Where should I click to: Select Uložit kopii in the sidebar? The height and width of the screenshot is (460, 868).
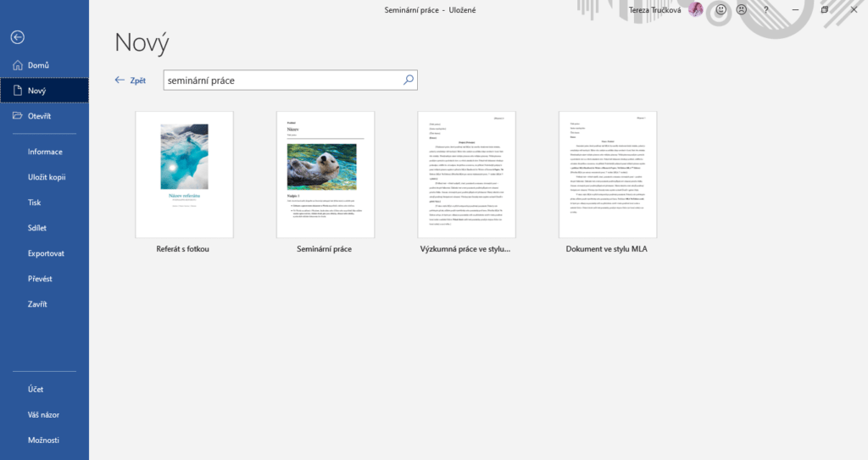[x=47, y=177]
